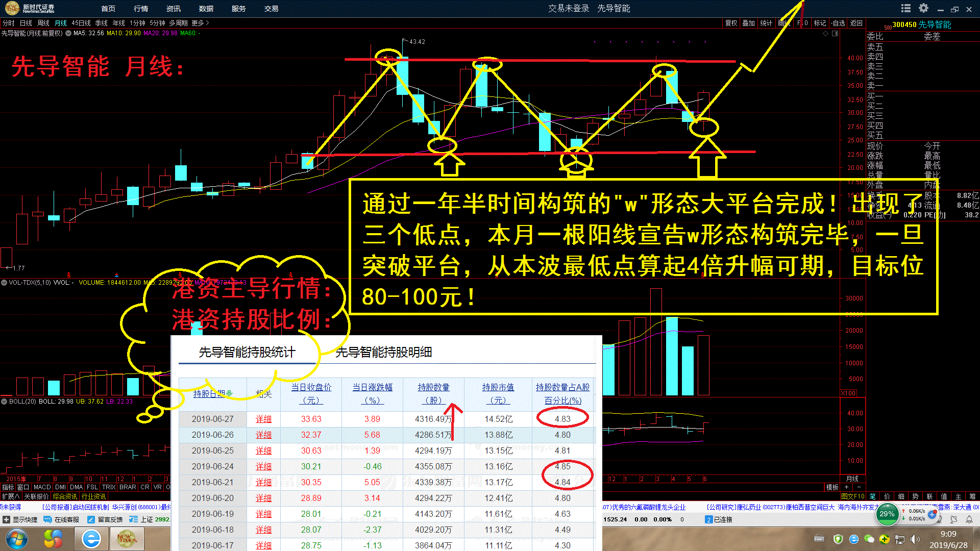Click 返回 button
The height and width of the screenshot is (551, 980).
point(856,23)
